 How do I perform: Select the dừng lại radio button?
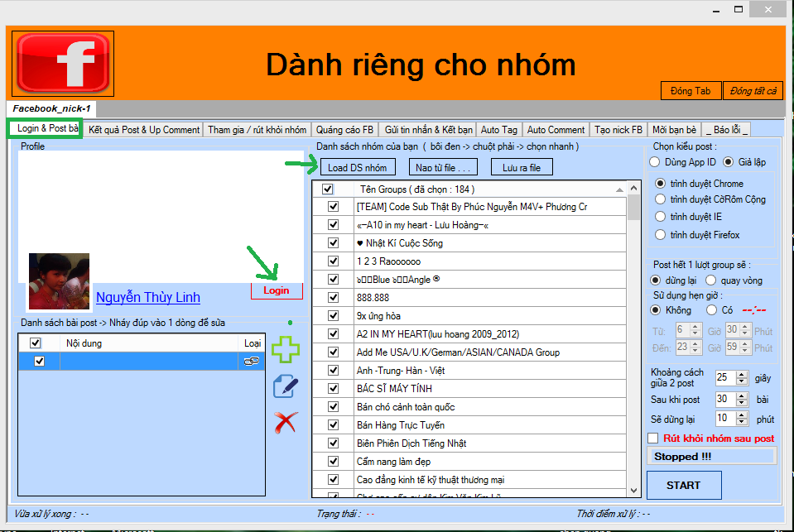click(655, 280)
